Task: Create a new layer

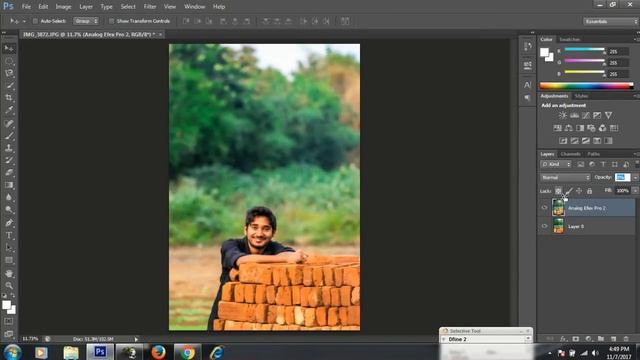Action: [613, 339]
